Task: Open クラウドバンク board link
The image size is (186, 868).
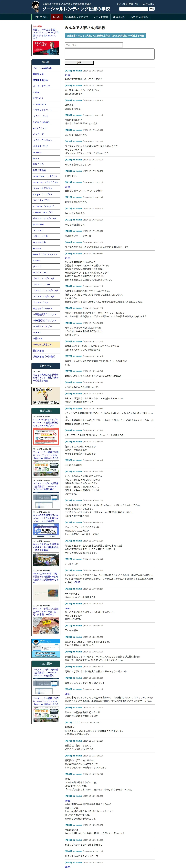Action: tap(46, 116)
